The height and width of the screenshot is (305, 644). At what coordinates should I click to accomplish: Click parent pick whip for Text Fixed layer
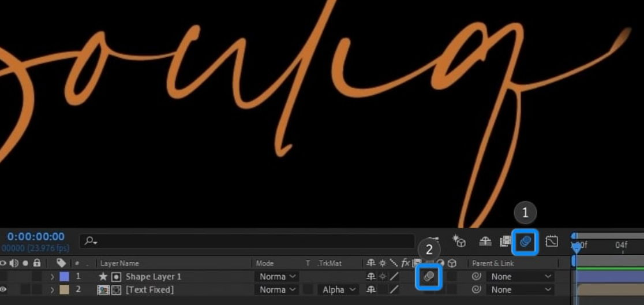(476, 290)
